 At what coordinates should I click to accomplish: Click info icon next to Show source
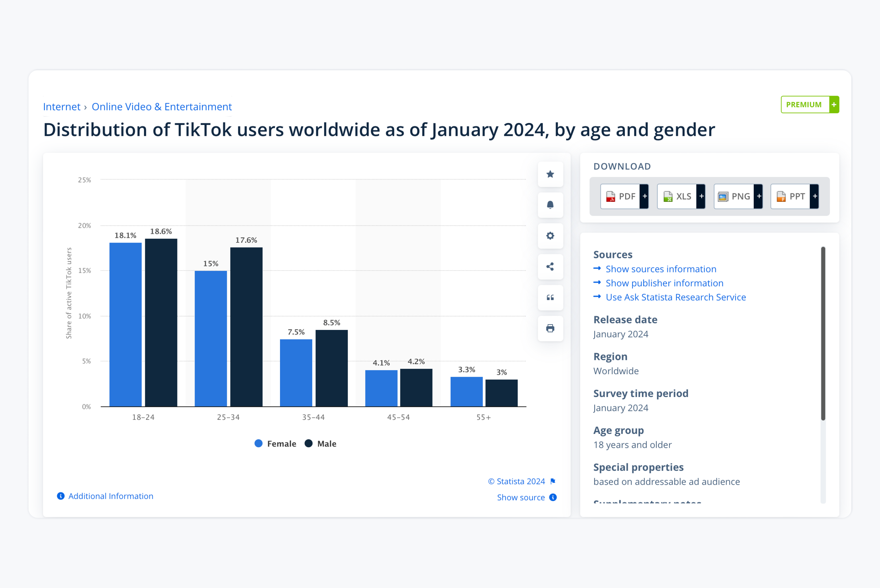coord(553,497)
